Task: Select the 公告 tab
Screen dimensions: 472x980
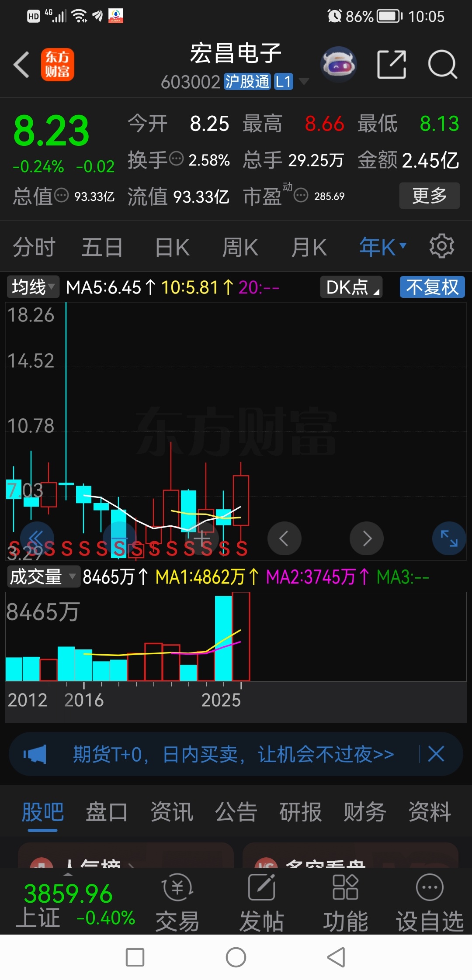Action: click(236, 812)
